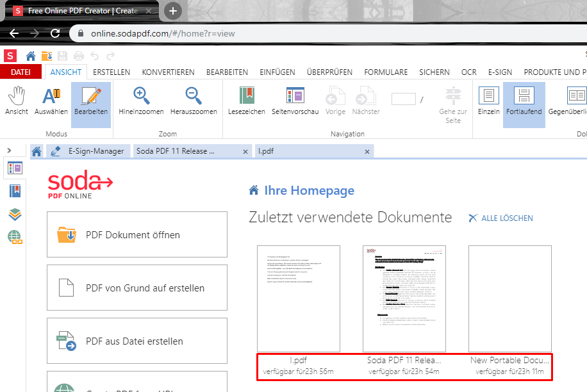Switch to the ERSTELLEN ribbon tab
This screenshot has width=587, height=392.
112,72
